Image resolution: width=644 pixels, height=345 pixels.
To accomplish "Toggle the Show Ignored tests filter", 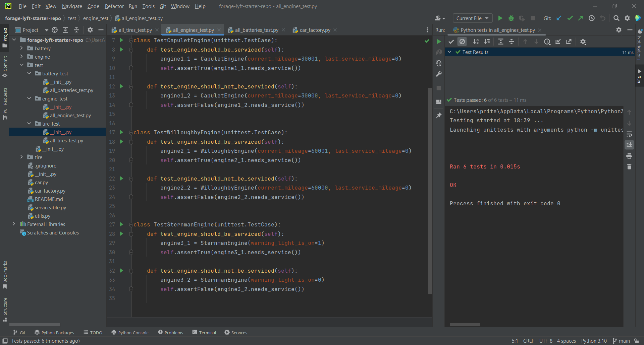I will tap(462, 42).
